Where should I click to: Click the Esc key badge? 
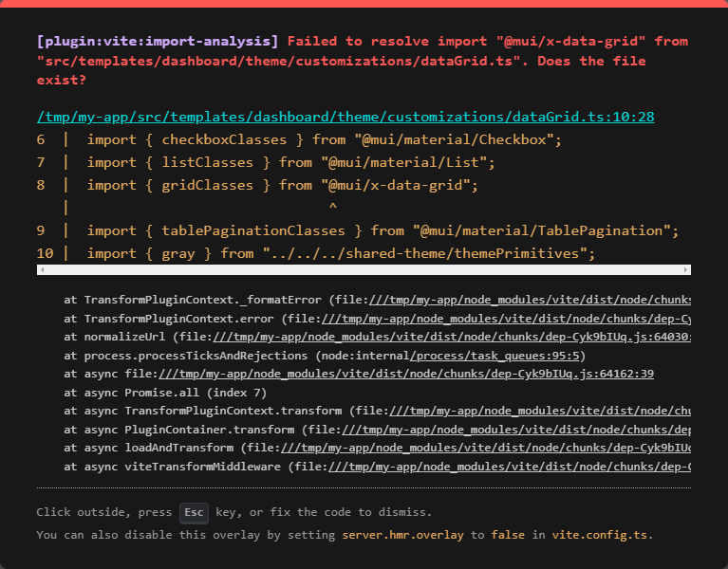click(194, 513)
